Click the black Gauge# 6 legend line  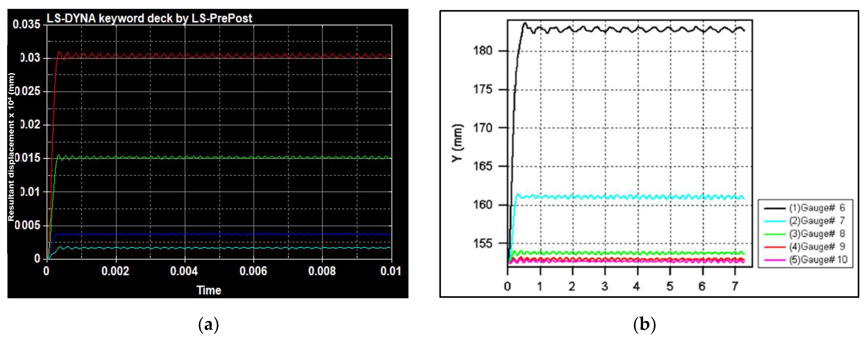point(775,208)
